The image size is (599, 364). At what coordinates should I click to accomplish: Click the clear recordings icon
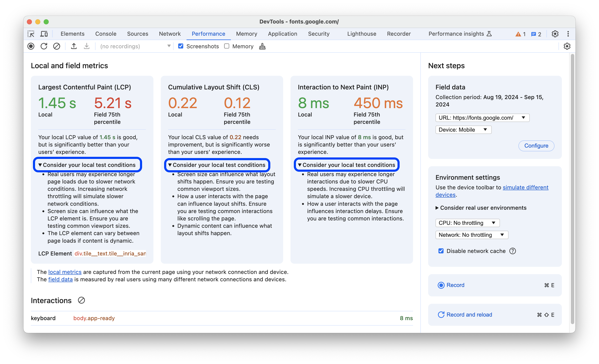click(x=56, y=46)
